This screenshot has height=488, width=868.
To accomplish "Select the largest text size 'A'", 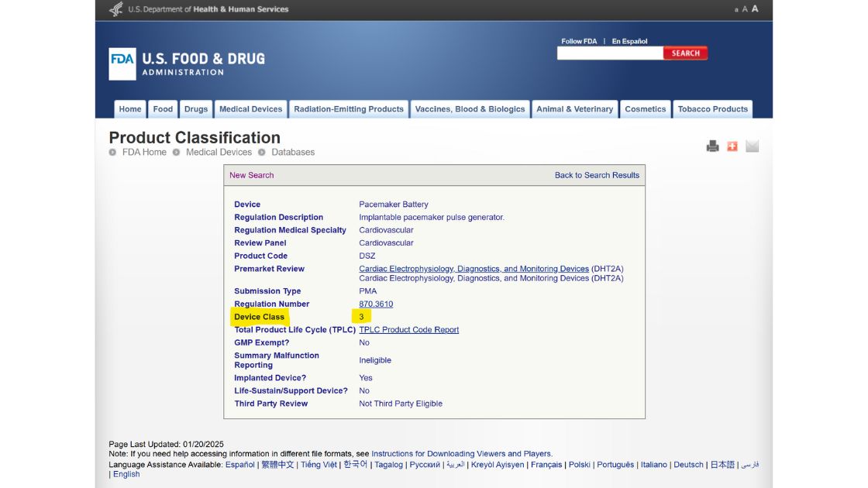I will pyautogui.click(x=755, y=9).
